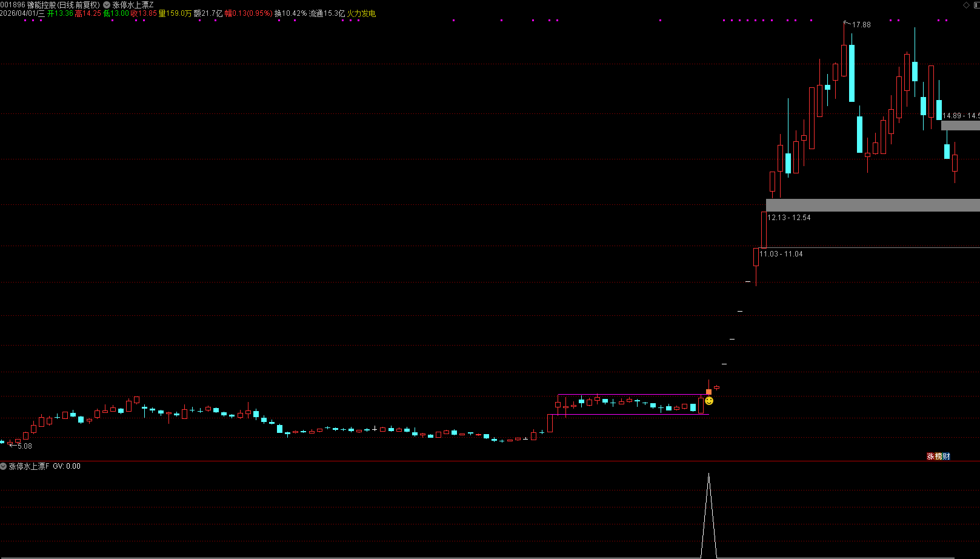This screenshot has width=980, height=559.
Task: Click the 涨榜财 label at chart bottom right
Action: pos(938,457)
